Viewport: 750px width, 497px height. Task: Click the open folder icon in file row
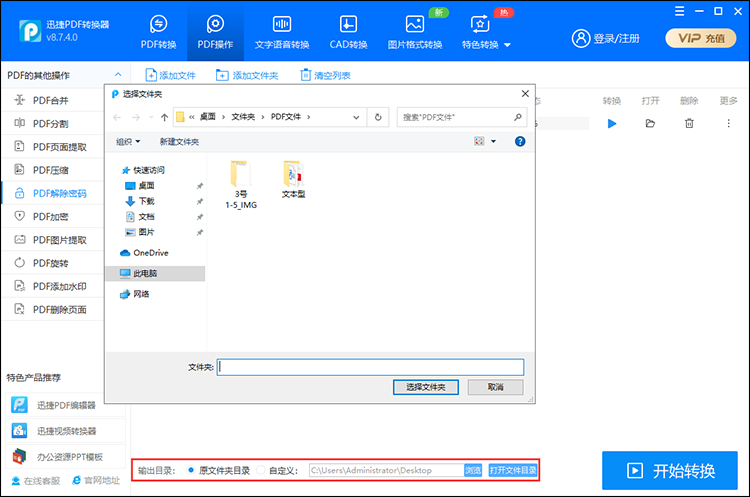coord(650,124)
